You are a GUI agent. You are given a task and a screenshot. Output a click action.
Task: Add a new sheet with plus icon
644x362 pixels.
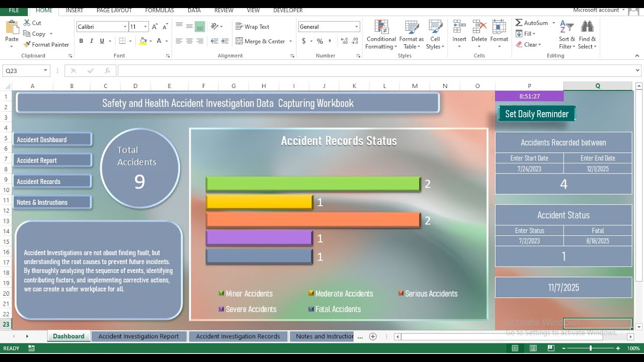click(373, 336)
